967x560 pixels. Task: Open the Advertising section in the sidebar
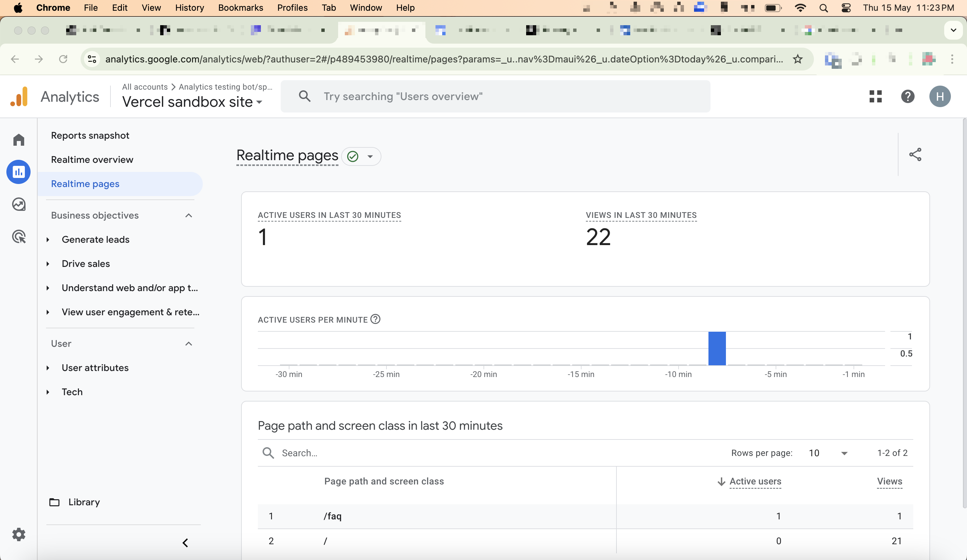point(18,237)
